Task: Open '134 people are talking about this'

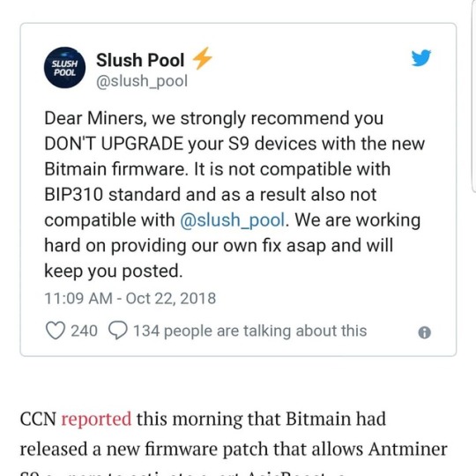Action: click(x=249, y=331)
